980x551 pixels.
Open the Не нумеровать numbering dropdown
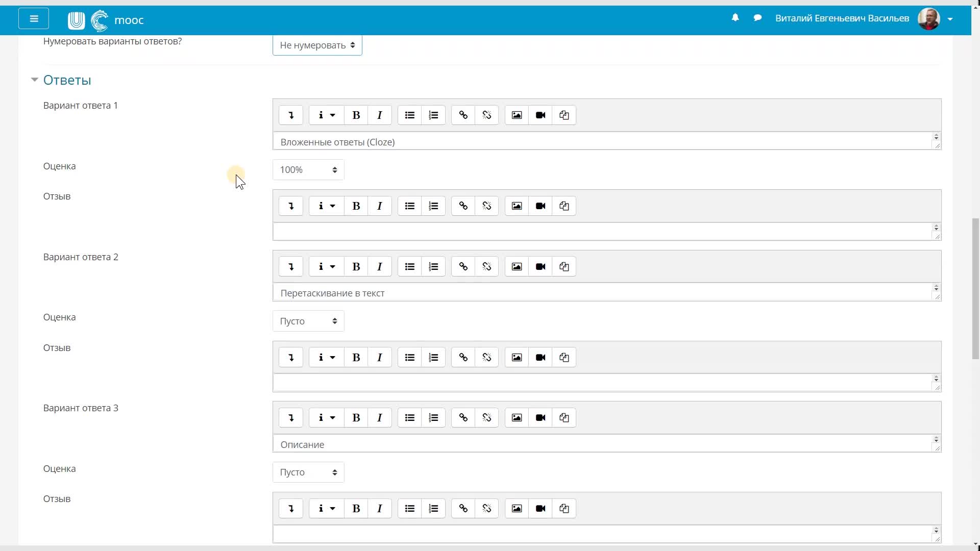pyautogui.click(x=317, y=45)
